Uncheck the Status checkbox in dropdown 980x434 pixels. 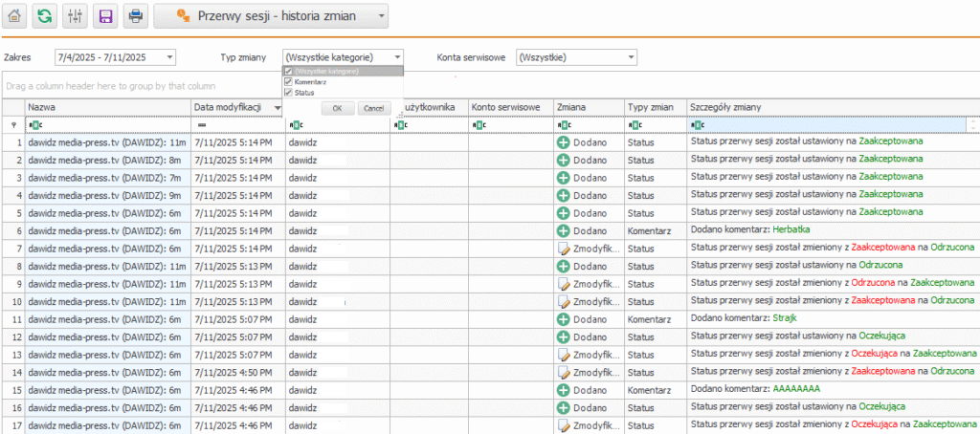tap(288, 93)
